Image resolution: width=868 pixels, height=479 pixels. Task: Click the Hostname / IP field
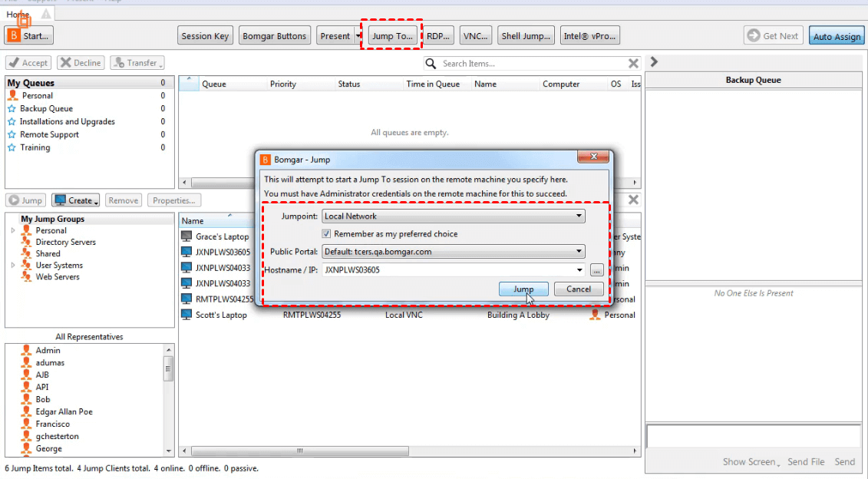[448, 269]
